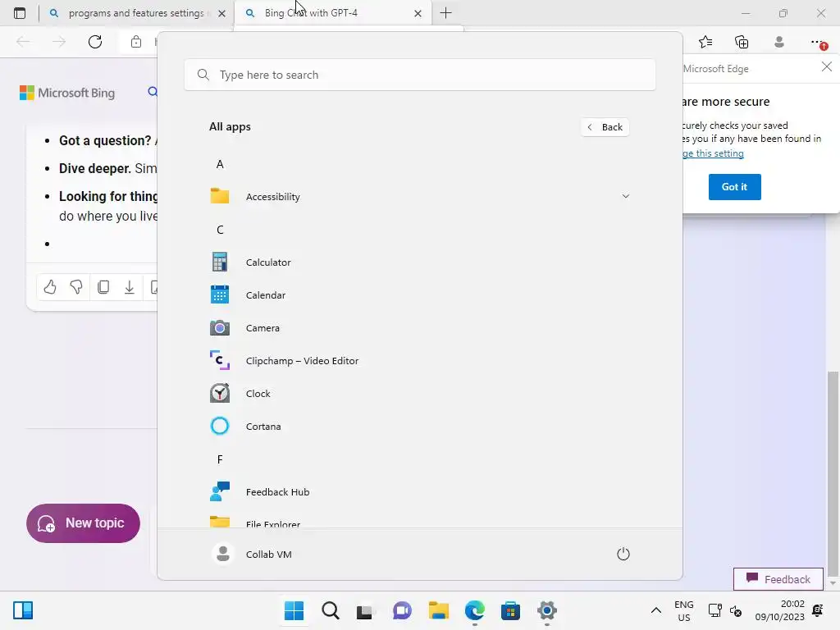This screenshot has height=630, width=840.
Task: Open Chat from the taskbar
Action: tap(402, 610)
